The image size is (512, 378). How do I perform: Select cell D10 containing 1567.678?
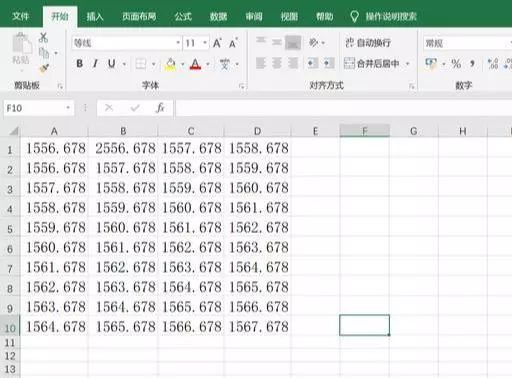(x=258, y=326)
